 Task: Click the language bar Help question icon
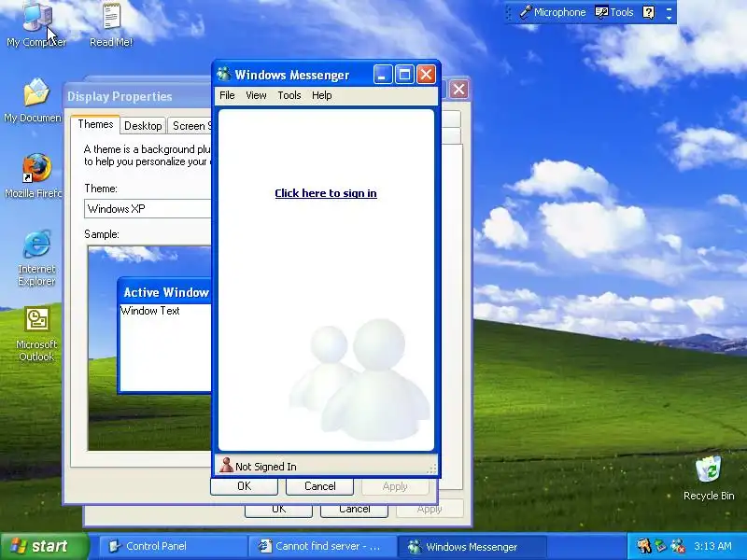(x=648, y=12)
